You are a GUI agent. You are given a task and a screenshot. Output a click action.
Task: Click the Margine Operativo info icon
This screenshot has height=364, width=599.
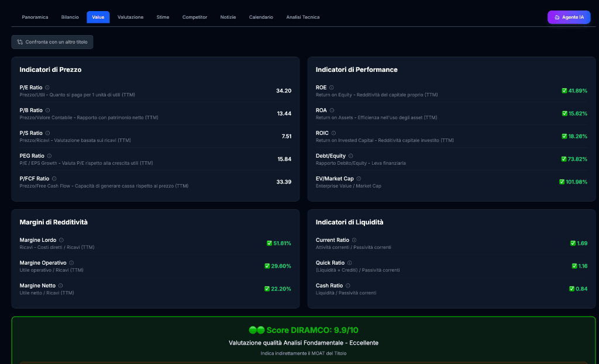(71, 263)
